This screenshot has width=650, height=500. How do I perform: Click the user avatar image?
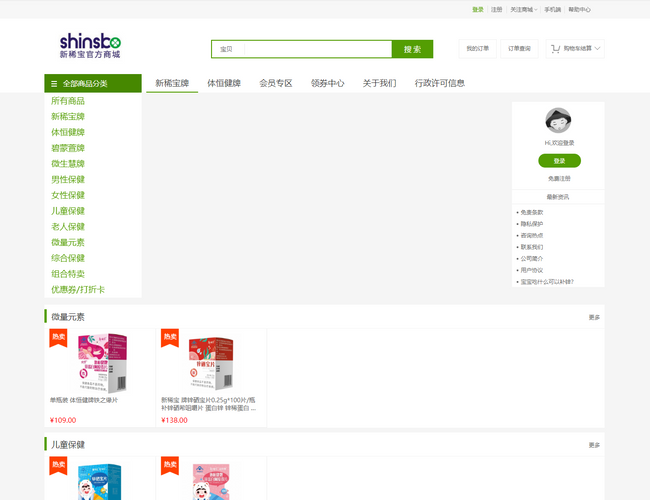(x=558, y=121)
